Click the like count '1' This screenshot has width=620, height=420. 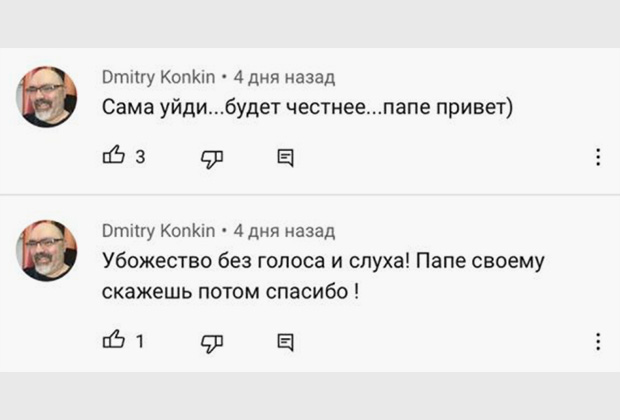pos(140,342)
